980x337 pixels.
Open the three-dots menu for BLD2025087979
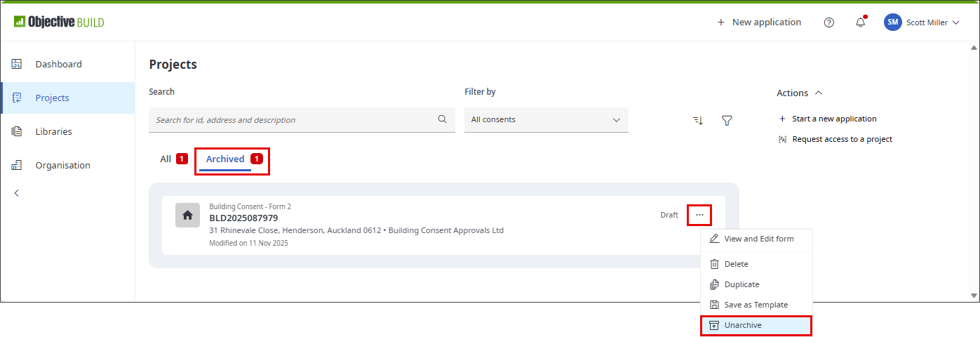click(x=699, y=215)
